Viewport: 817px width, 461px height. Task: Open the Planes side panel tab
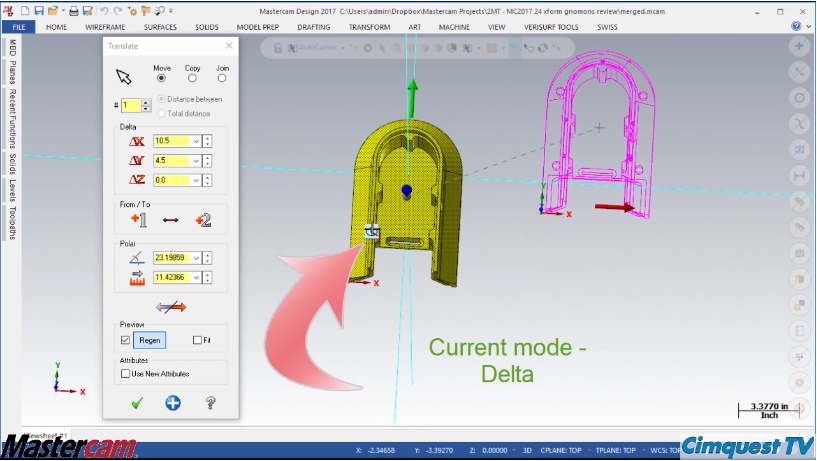tap(12, 72)
